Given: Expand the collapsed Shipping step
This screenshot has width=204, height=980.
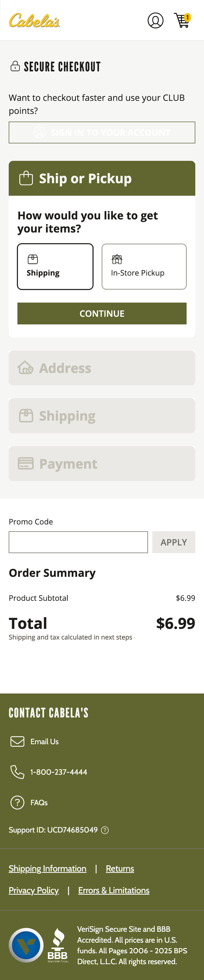Looking at the screenshot, I should (102, 415).
